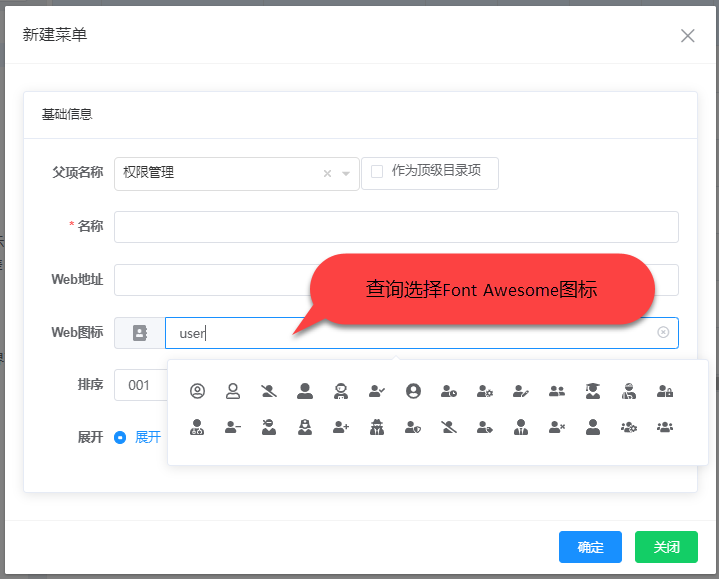Pick the user-clock icon
719x579 pixels.
[x=449, y=391]
